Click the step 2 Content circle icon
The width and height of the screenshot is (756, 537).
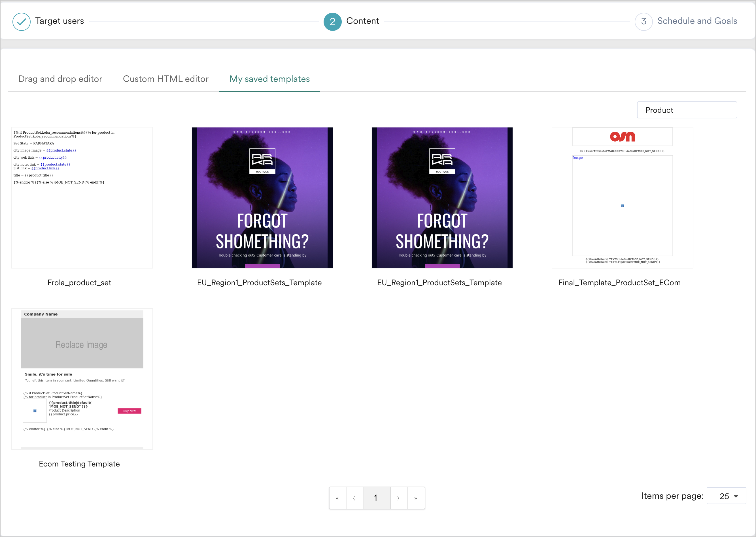click(x=332, y=22)
